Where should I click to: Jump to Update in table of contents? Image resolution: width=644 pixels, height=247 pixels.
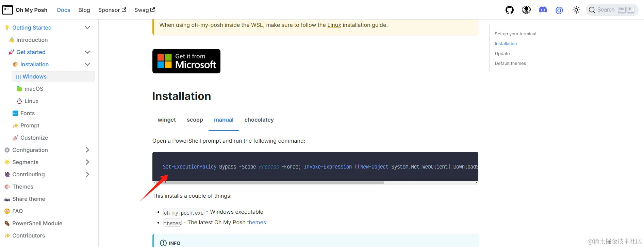(502, 53)
